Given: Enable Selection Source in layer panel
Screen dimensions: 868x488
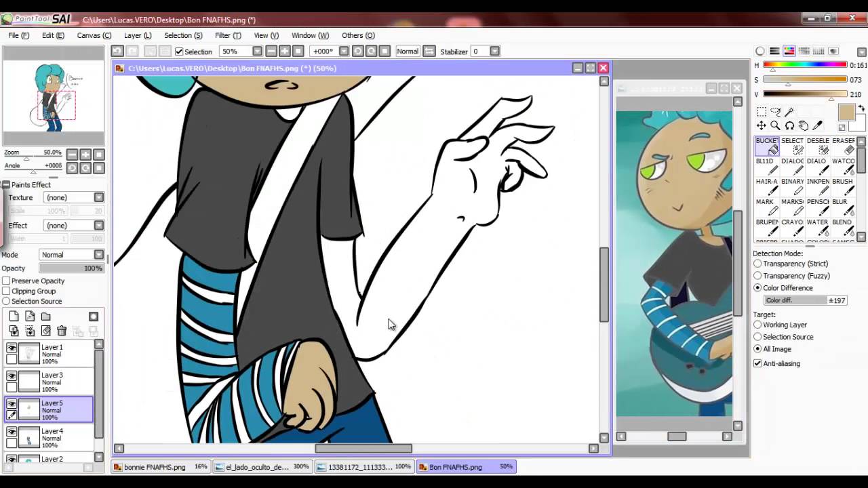Looking at the screenshot, I should [x=6, y=301].
